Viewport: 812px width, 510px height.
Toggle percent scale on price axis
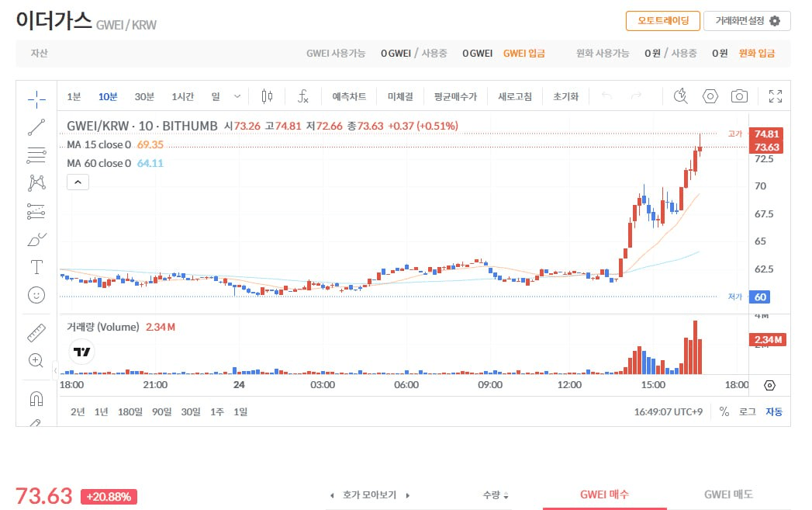click(x=724, y=411)
